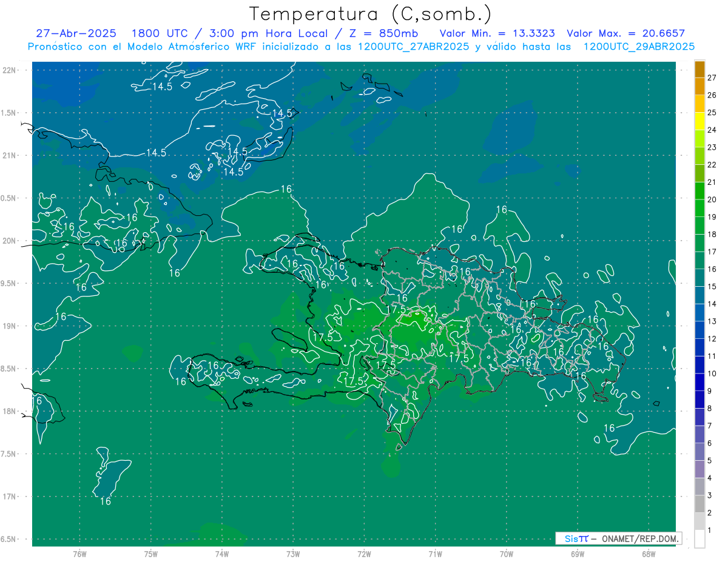This screenshot has width=728, height=562.
Task: Click the longitude axis label "68W"
Action: point(648,554)
